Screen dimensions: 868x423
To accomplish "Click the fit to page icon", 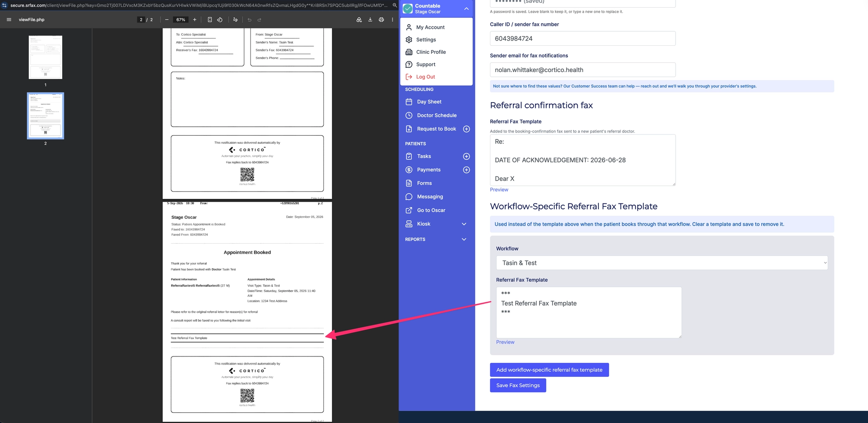I will click(210, 19).
